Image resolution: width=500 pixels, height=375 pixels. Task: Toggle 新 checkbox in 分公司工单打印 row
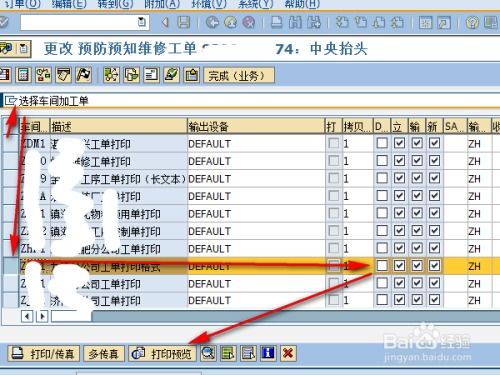434,248
